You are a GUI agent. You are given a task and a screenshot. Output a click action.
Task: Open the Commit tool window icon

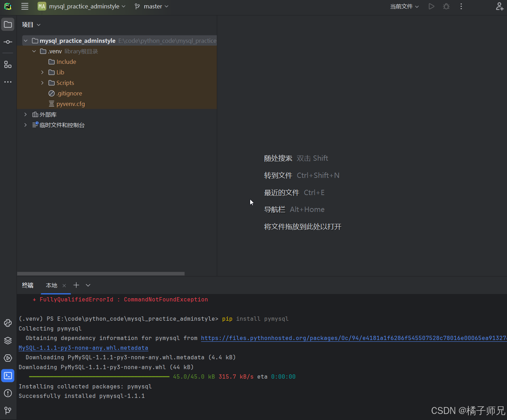coord(8,42)
